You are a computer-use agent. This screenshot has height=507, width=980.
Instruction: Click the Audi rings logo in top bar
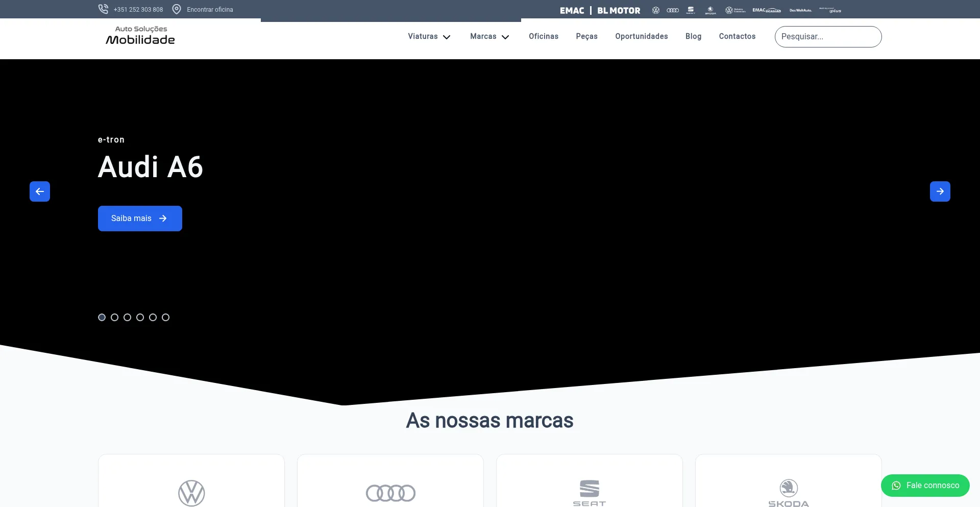click(673, 10)
